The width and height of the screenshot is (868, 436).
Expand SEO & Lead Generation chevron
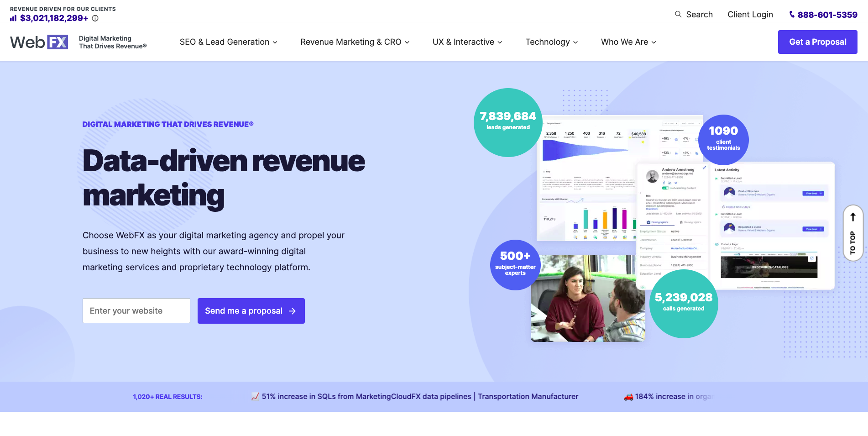(x=275, y=42)
